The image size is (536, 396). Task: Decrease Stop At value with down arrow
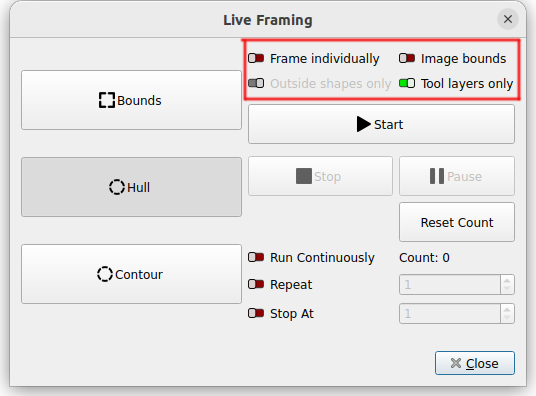(507, 318)
